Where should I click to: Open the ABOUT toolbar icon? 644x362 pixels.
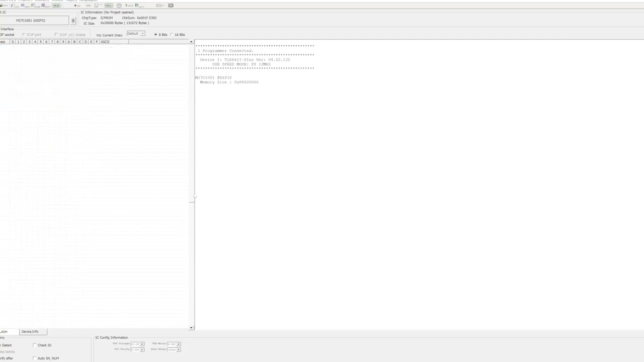click(129, 6)
